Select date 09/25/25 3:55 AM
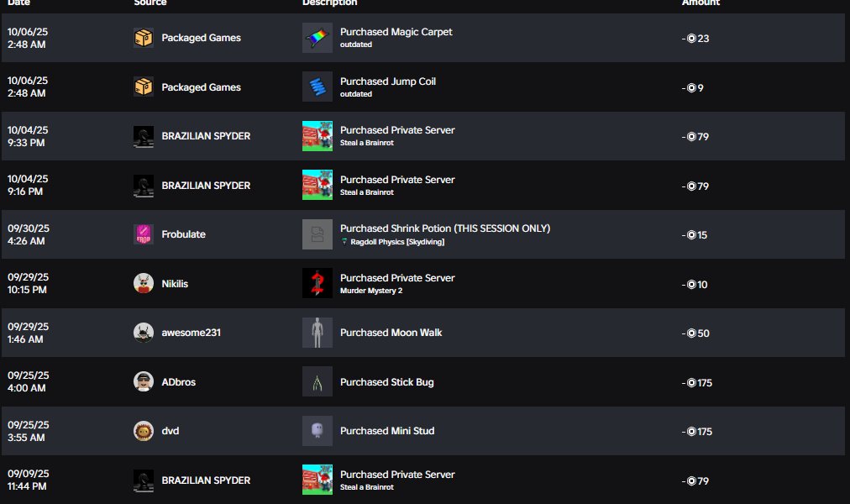Screen dimensions: 850x504 click(29, 431)
